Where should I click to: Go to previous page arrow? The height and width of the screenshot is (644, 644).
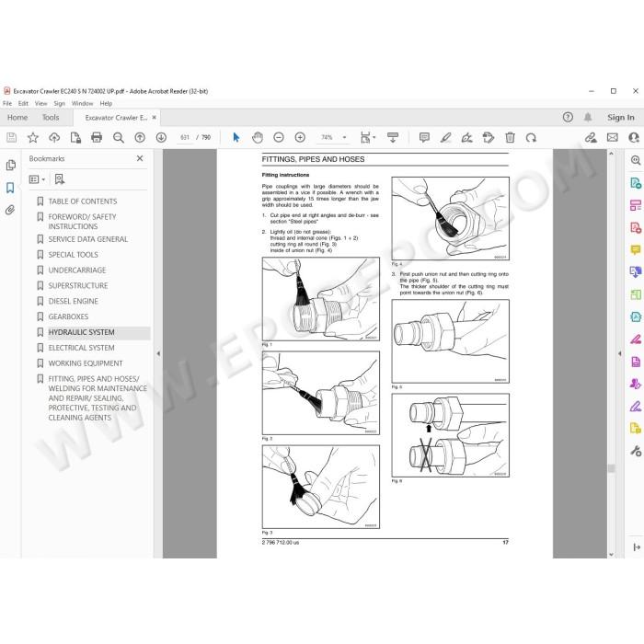[140, 138]
